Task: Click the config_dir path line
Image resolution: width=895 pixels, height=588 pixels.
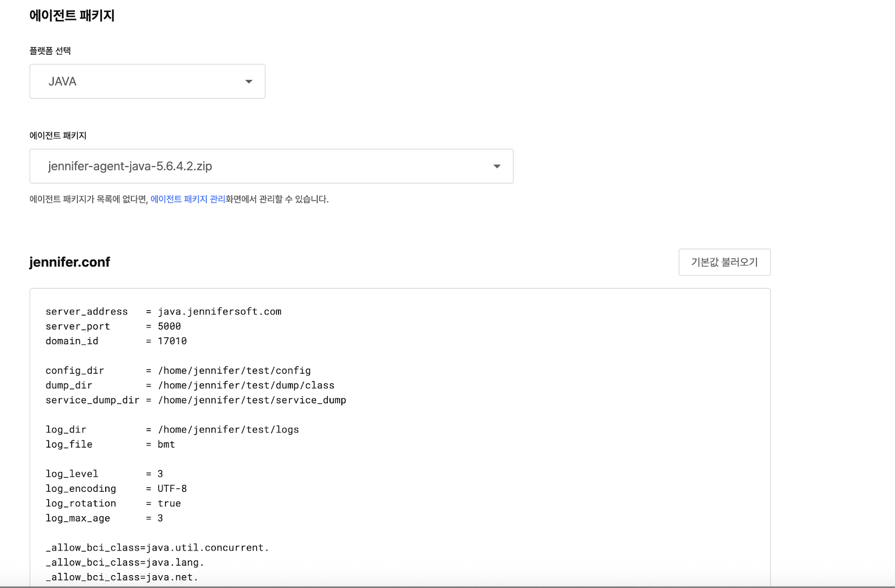Action: [x=178, y=370]
